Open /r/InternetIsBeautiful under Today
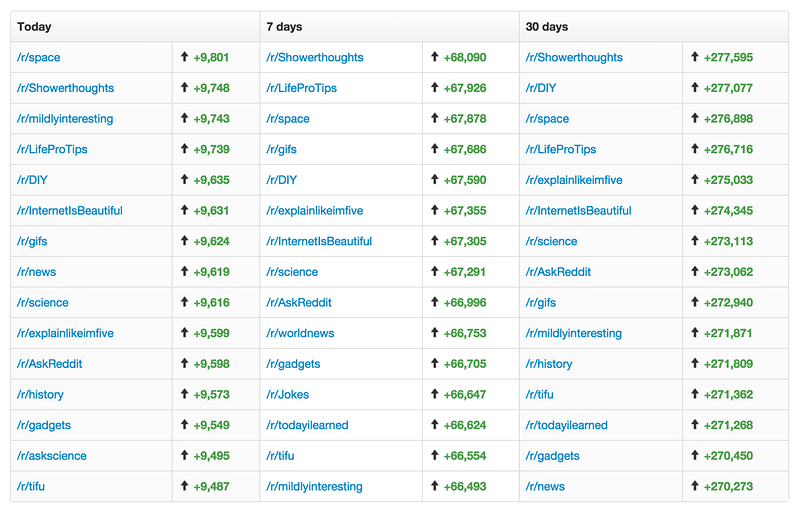The width and height of the screenshot is (800, 512). point(69,210)
